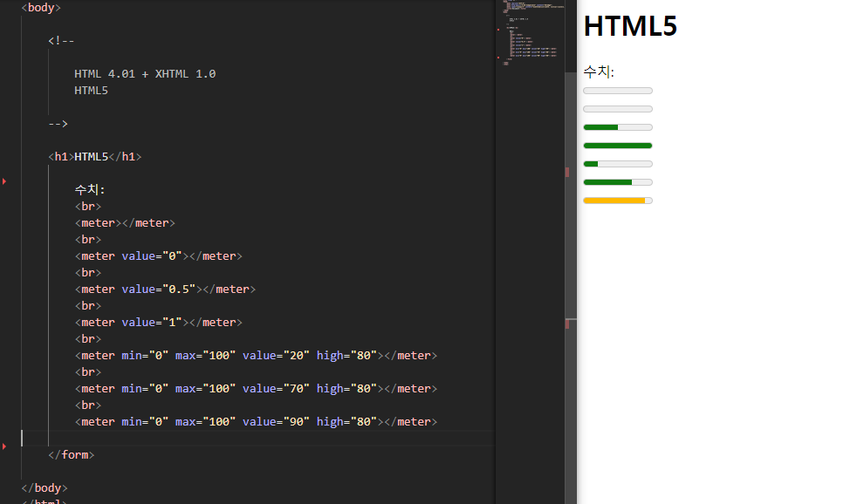Click the green meter filled to 20
Image resolution: width=864 pixels, height=504 pixels.
[x=618, y=164]
